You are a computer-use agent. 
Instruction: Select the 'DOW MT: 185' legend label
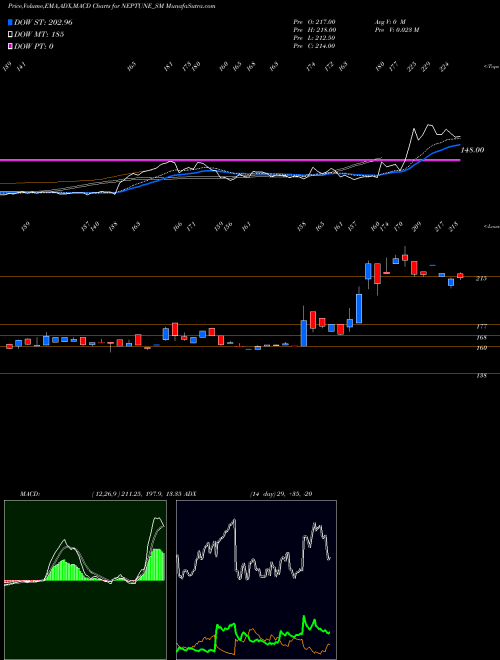pos(39,35)
